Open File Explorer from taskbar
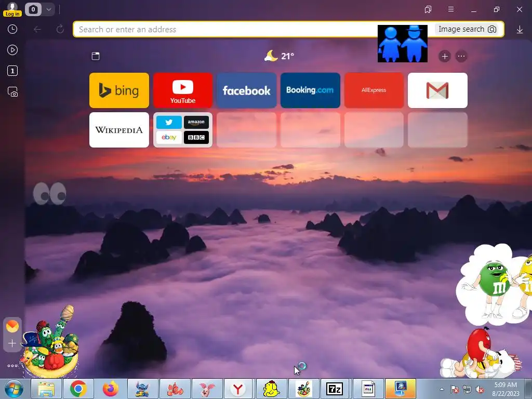Viewport: 532px width, 399px height. [x=46, y=389]
